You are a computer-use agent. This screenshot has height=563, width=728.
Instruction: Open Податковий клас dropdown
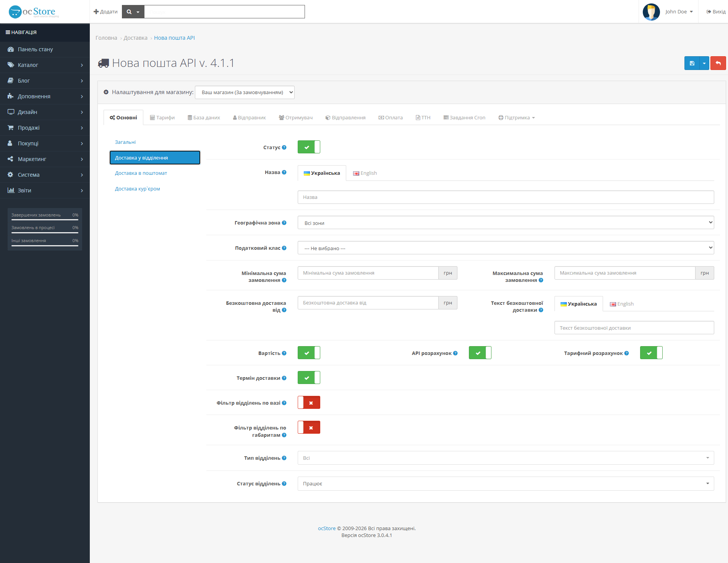[x=506, y=248]
